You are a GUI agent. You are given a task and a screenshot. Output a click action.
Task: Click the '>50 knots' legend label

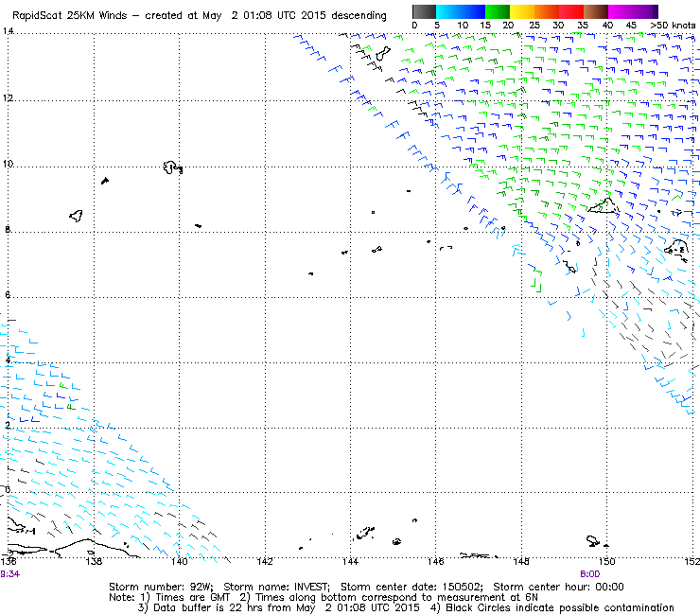click(x=673, y=26)
